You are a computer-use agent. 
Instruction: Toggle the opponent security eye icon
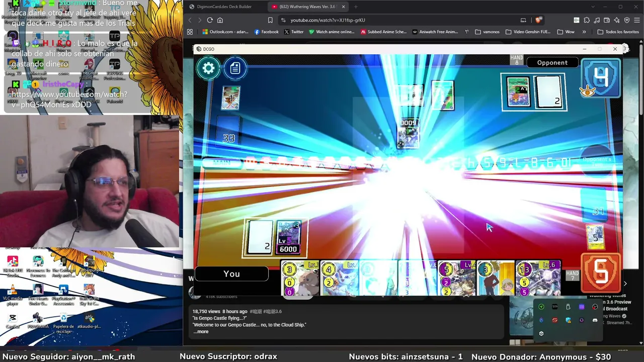click(x=587, y=92)
